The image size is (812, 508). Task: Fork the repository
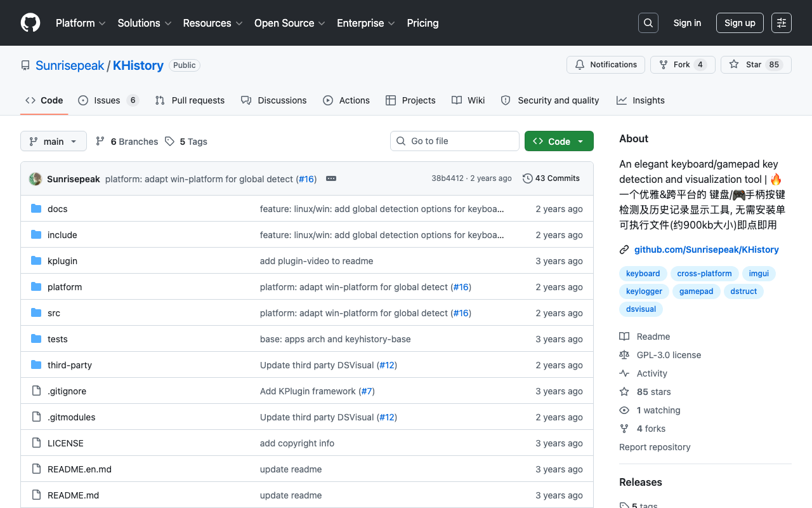coord(683,65)
